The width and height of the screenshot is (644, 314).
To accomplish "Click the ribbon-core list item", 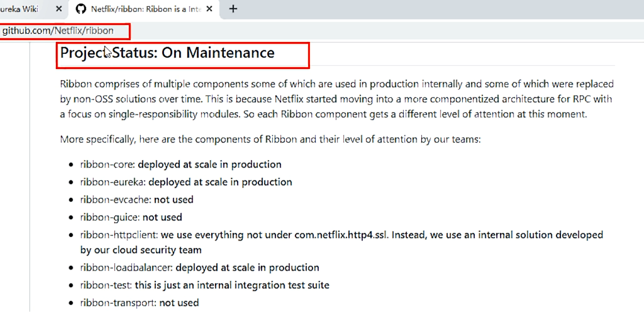I will [x=181, y=164].
